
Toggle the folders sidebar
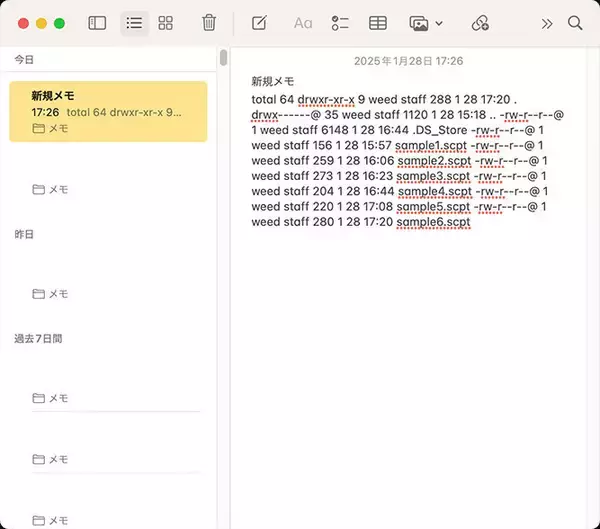pos(97,23)
